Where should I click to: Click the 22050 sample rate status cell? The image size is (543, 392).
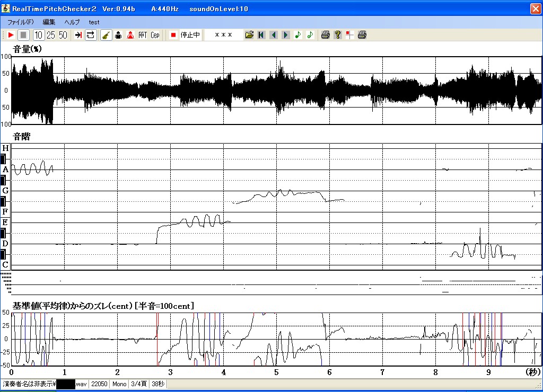99,384
